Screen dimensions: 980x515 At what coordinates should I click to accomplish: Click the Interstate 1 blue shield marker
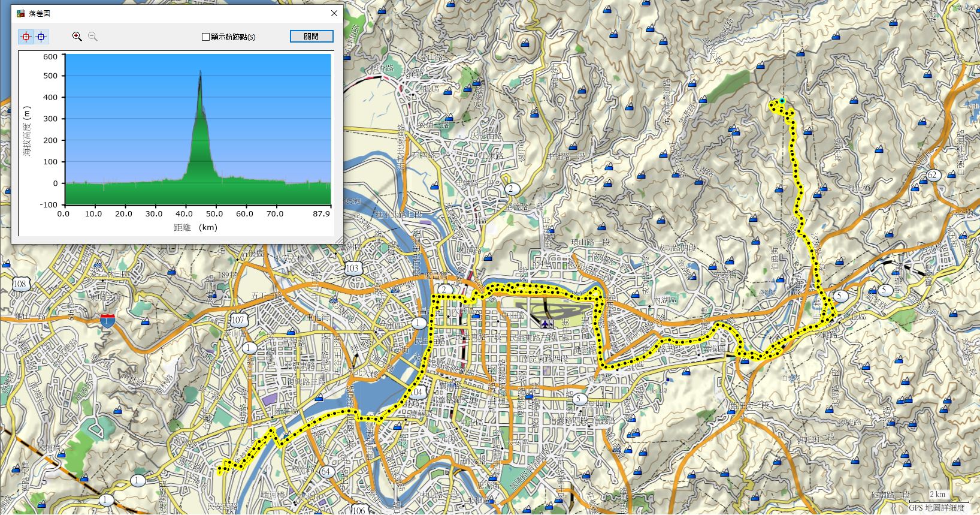pos(108,320)
